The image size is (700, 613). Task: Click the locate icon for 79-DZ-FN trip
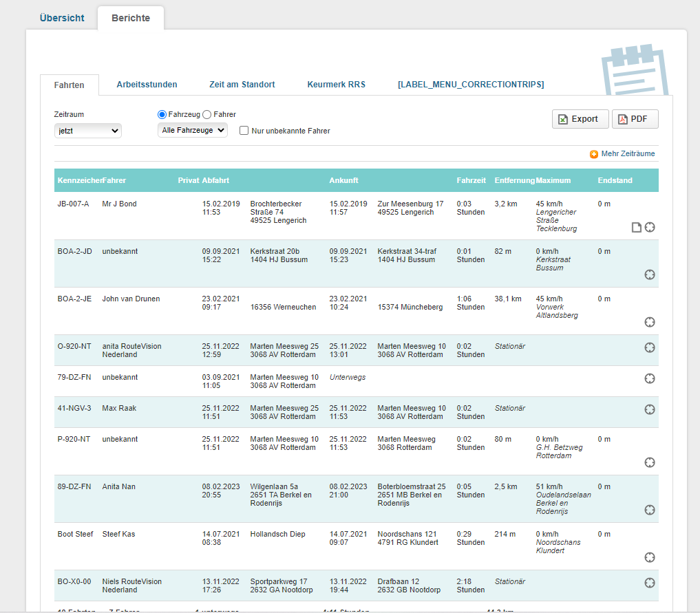pos(650,378)
